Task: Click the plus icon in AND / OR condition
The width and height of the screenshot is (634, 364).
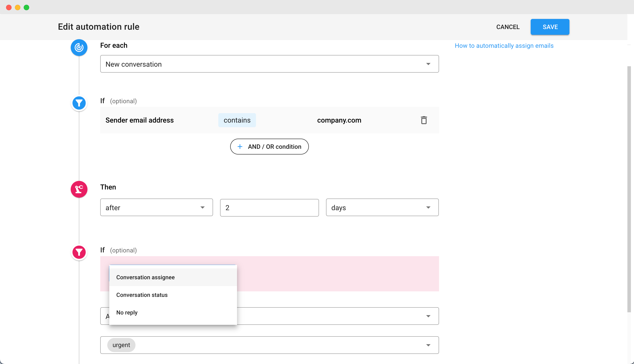Action: (240, 147)
